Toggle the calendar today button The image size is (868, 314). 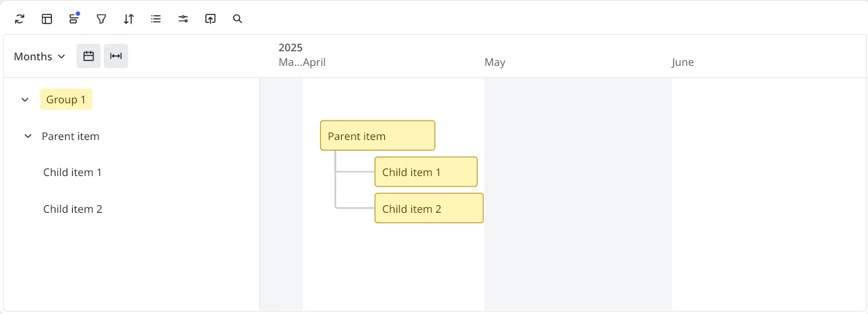coord(89,56)
